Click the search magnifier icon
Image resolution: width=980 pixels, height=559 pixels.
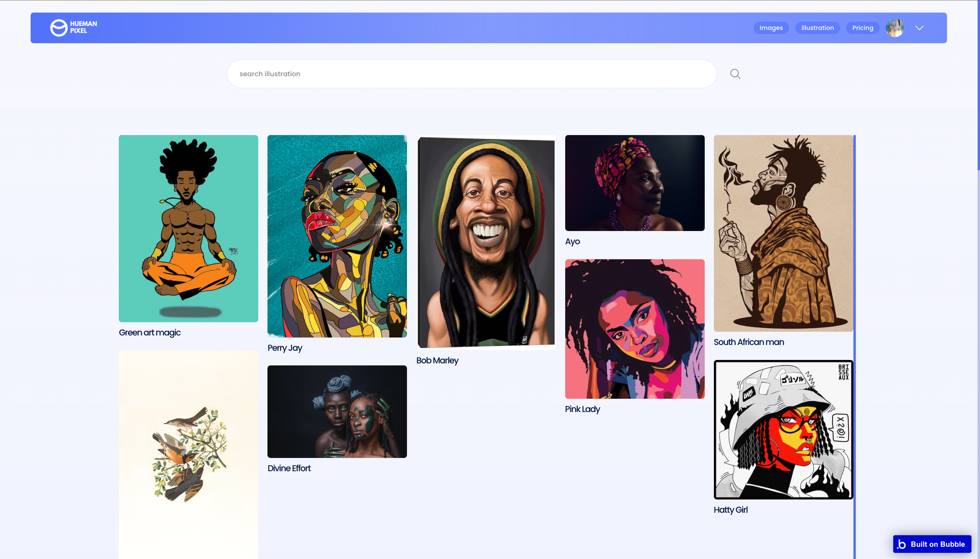point(735,74)
